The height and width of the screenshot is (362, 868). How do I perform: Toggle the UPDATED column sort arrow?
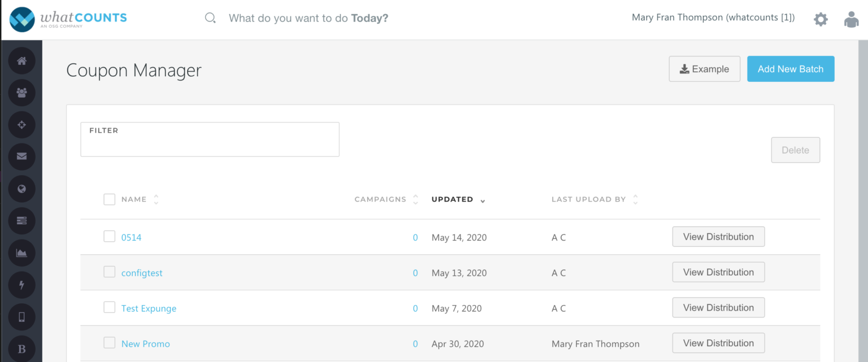click(483, 200)
